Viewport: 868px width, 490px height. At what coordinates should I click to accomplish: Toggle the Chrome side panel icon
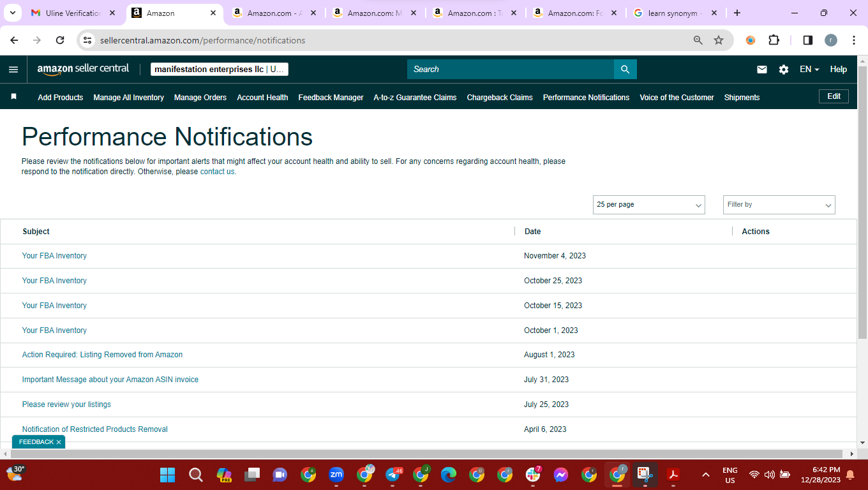pos(807,40)
